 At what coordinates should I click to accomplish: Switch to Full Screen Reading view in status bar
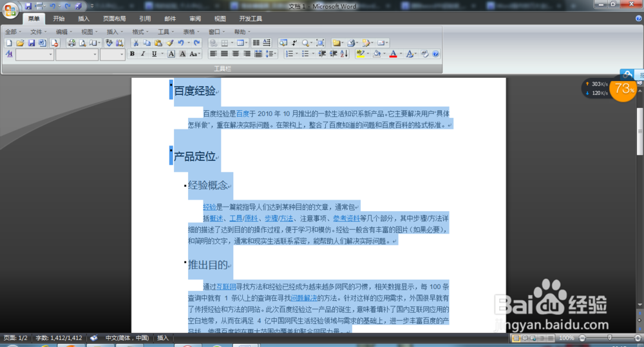tap(524, 338)
